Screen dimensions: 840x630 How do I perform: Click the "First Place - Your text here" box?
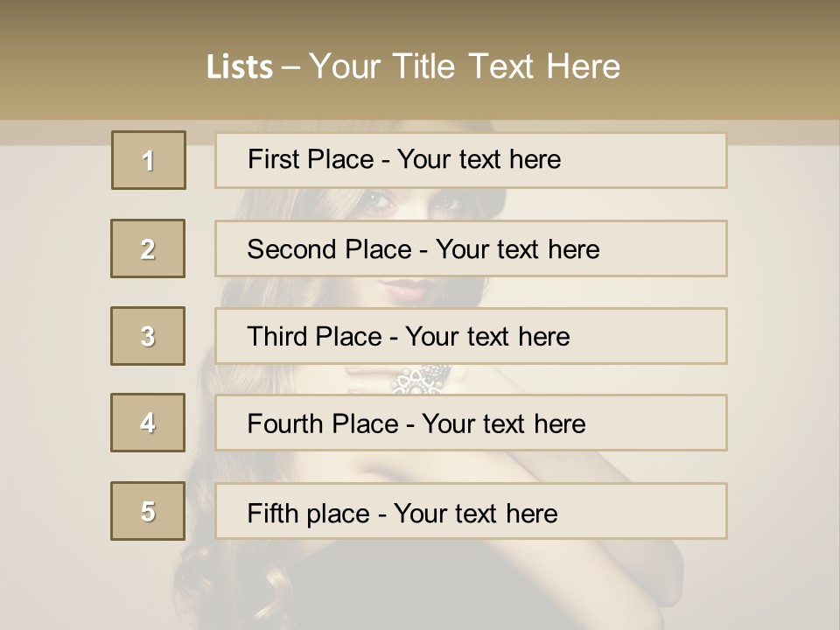tap(471, 160)
